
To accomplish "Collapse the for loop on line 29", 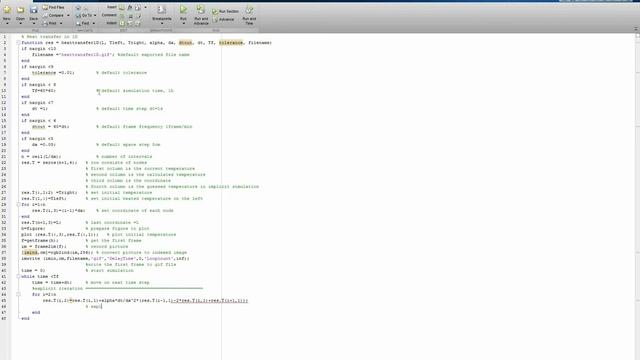I will pos(18,204).
